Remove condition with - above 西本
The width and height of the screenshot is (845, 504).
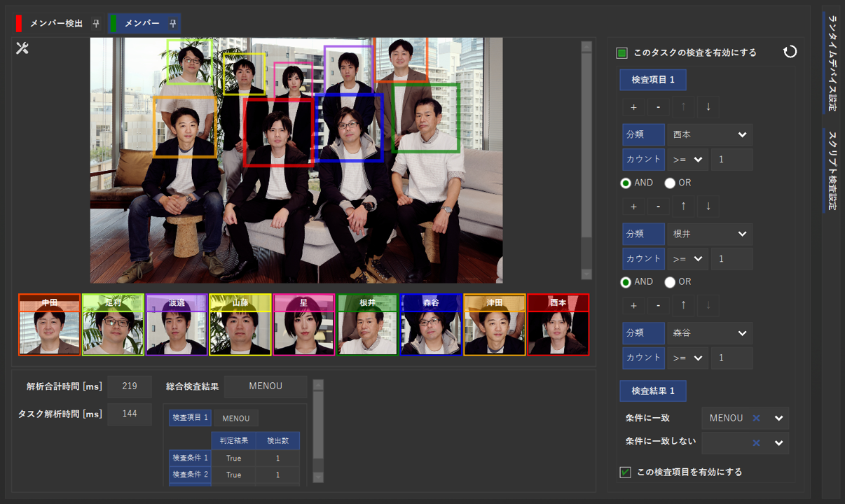point(658,107)
